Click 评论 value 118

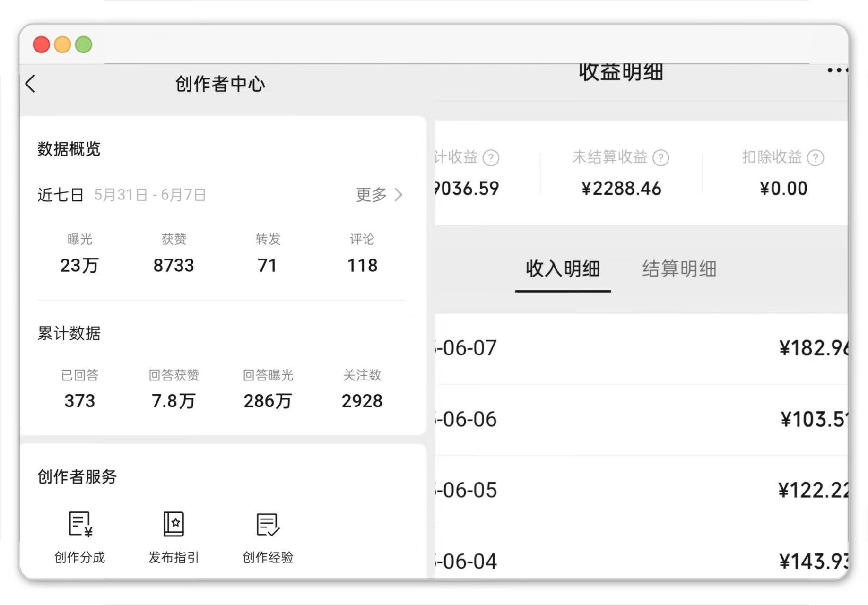[x=362, y=266]
